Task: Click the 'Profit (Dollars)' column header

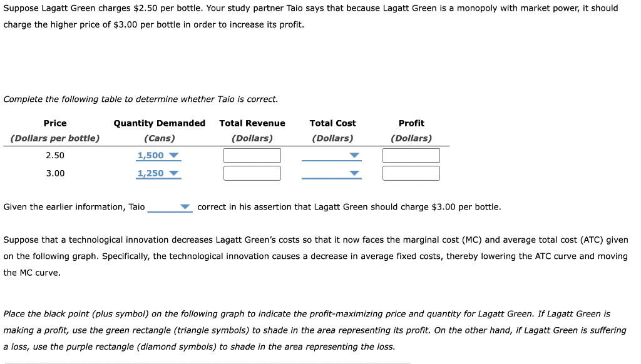Action: [411, 130]
